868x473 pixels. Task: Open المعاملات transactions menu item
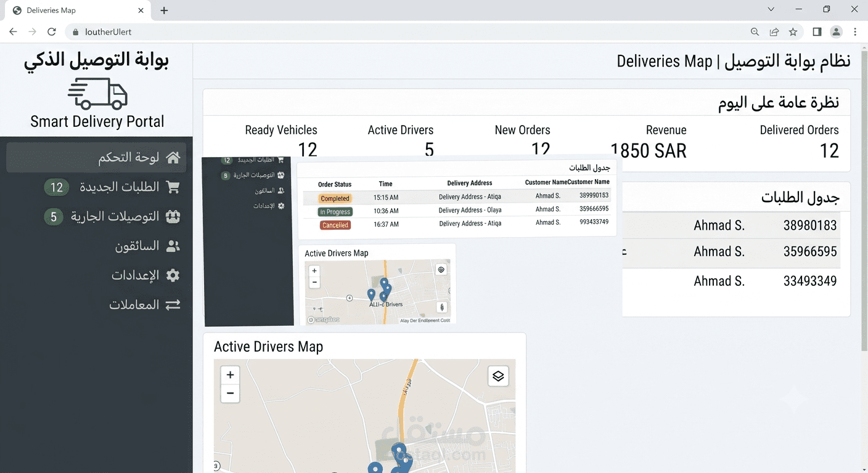tap(96, 305)
